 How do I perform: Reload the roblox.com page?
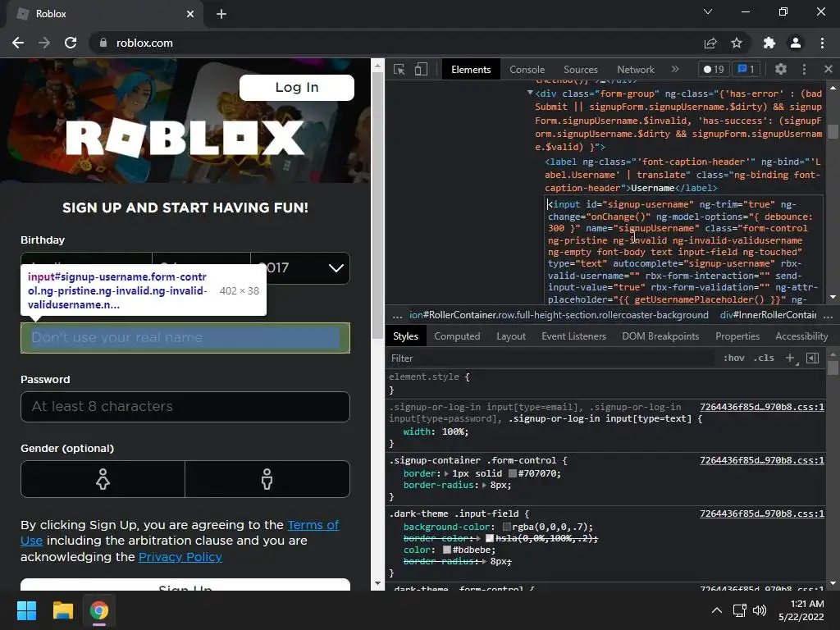click(71, 43)
